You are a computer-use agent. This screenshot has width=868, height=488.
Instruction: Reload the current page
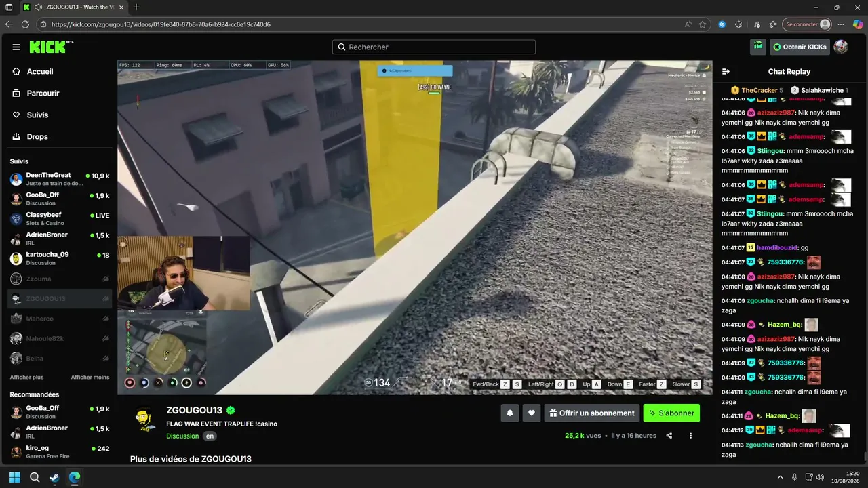(x=26, y=24)
